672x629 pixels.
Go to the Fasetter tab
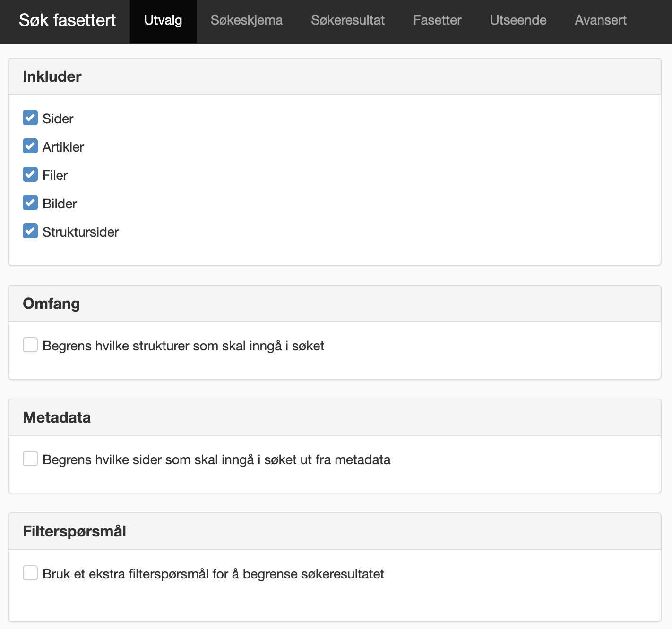click(437, 20)
